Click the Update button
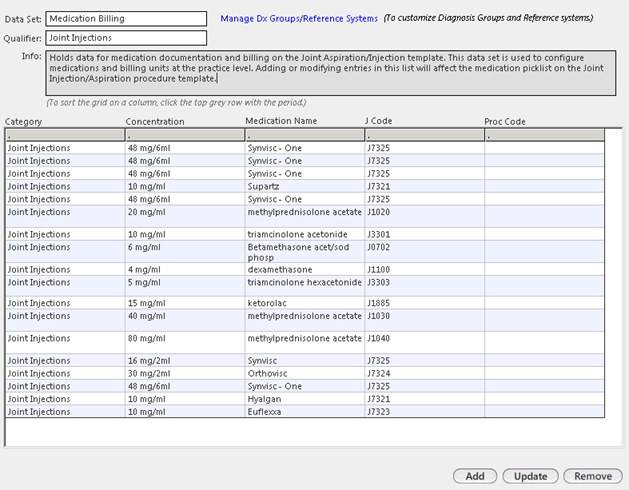Viewport: 629px width, 490px height. (x=530, y=476)
